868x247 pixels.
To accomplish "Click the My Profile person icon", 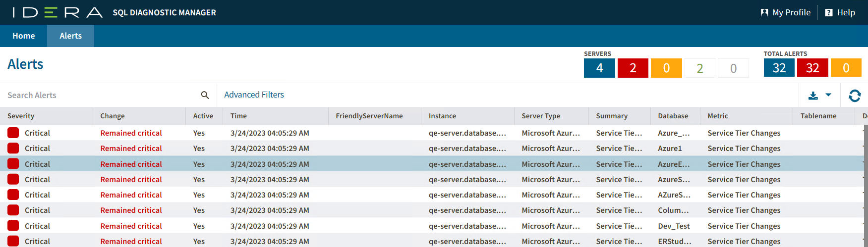I will (764, 12).
